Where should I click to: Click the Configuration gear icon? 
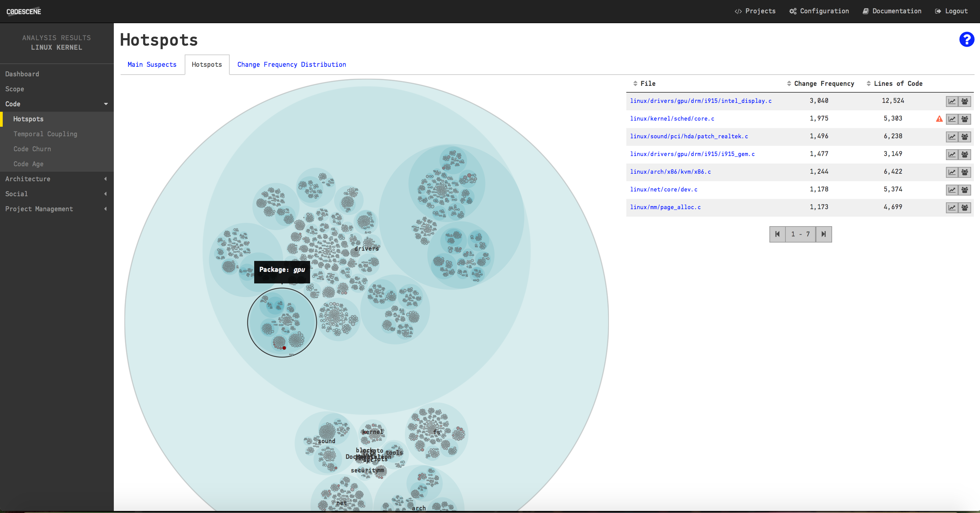click(793, 11)
